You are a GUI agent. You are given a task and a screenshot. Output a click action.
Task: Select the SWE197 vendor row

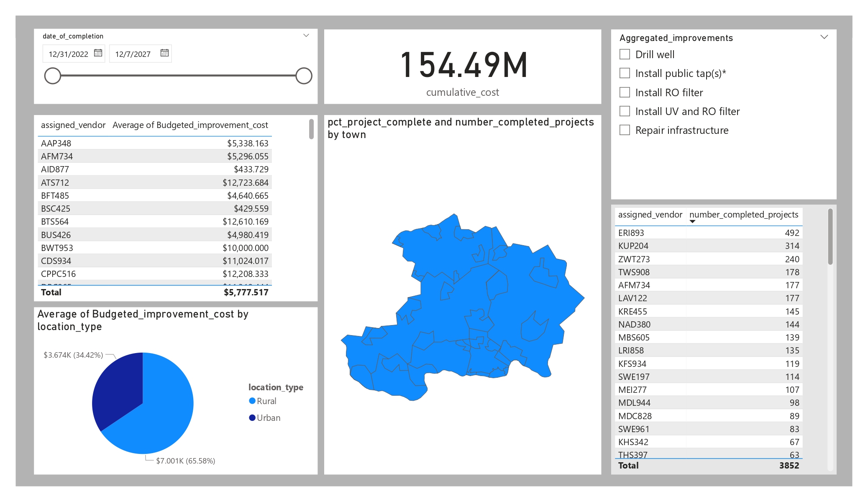[x=709, y=376]
